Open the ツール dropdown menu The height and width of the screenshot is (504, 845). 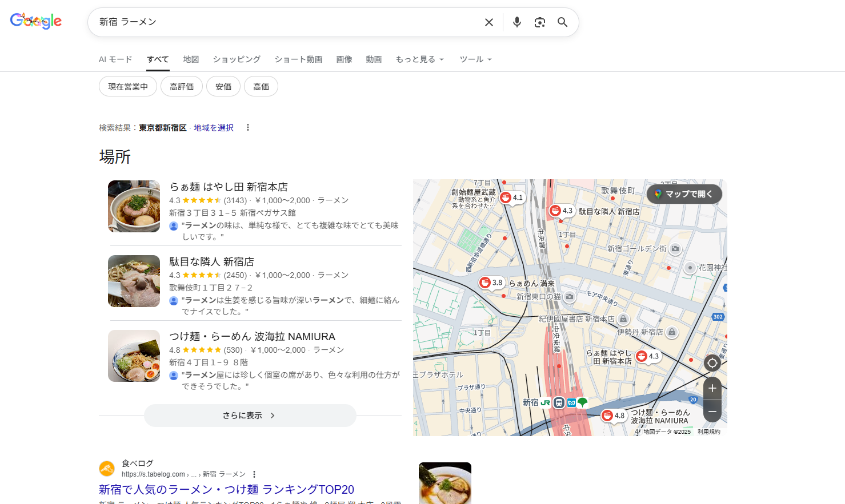[475, 59]
